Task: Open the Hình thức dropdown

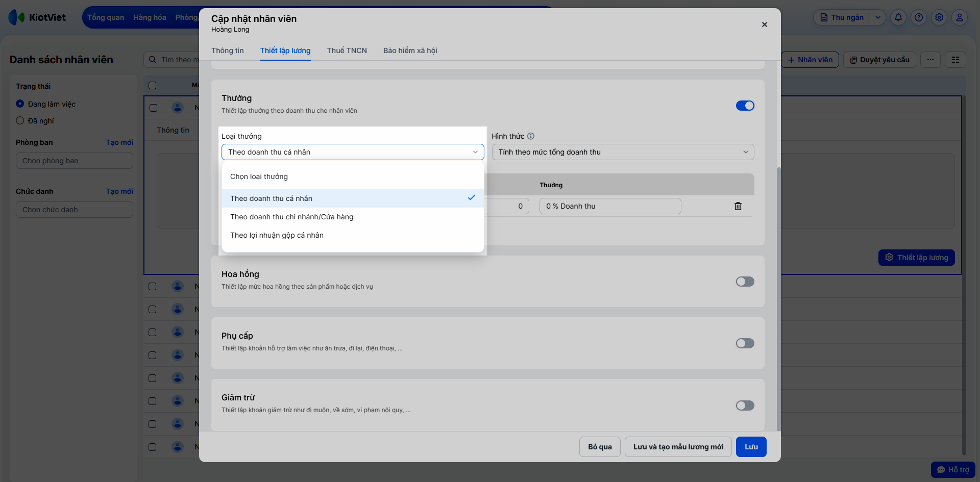Action: [x=623, y=152]
